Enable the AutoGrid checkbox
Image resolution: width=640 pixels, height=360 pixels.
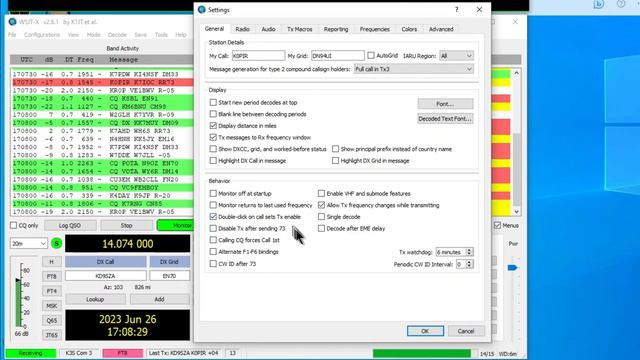[x=371, y=55]
